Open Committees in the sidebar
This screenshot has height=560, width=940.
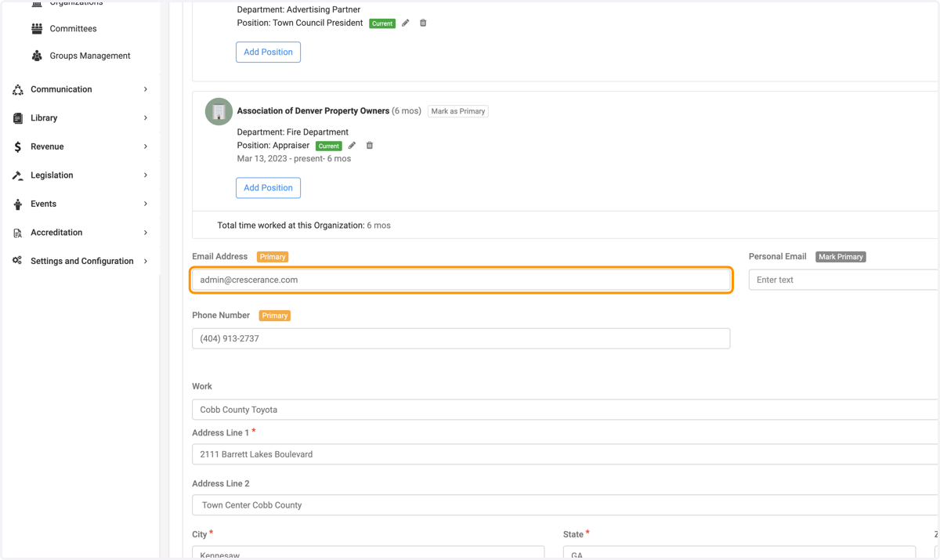[x=73, y=29]
